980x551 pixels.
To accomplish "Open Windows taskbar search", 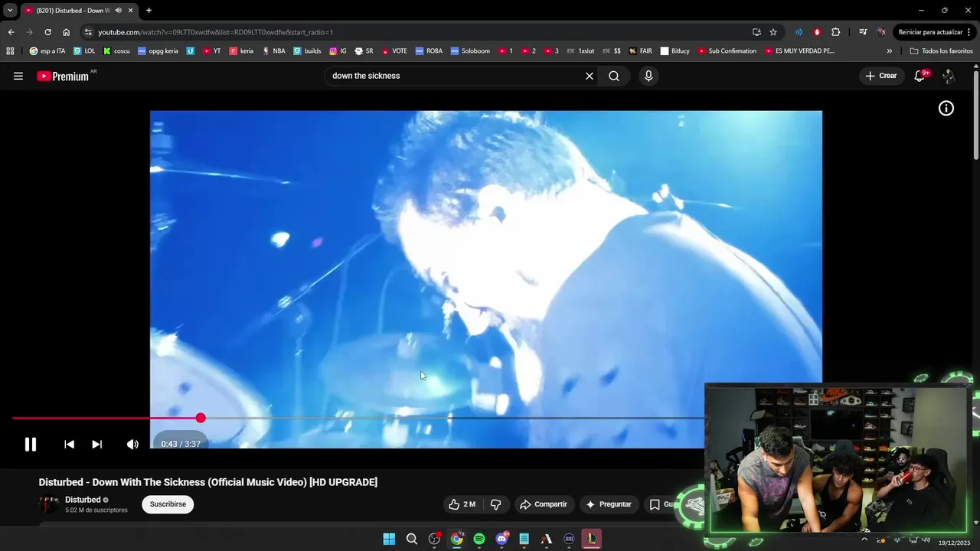I will [x=411, y=539].
